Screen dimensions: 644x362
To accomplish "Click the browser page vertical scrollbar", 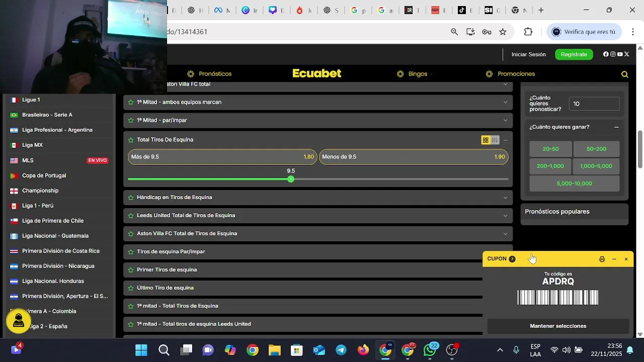I will pyautogui.click(x=640, y=149).
